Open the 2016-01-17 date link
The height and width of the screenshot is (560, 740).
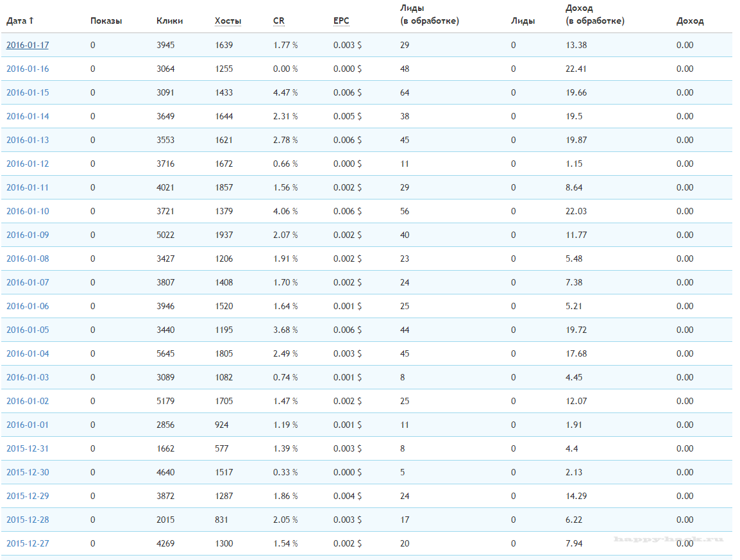coord(28,45)
